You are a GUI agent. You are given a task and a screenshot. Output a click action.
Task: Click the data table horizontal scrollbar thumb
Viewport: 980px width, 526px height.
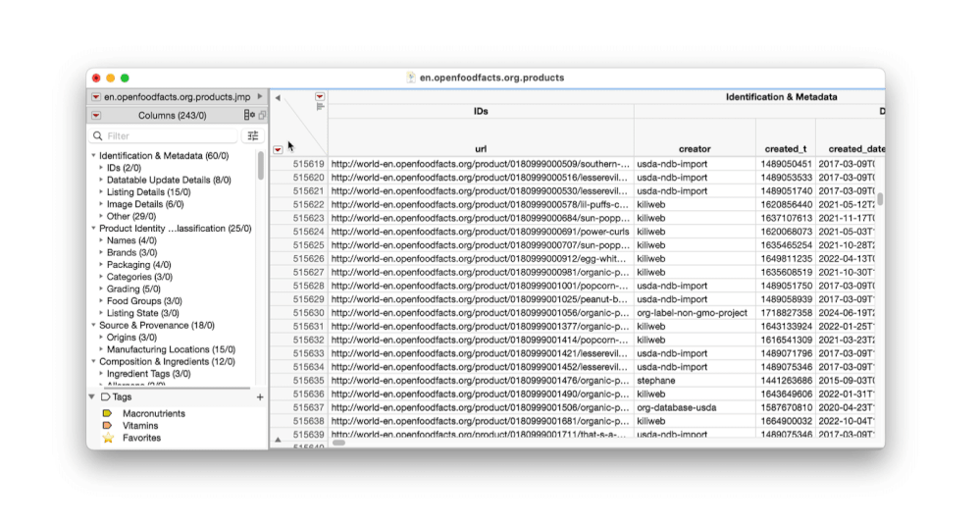338,443
